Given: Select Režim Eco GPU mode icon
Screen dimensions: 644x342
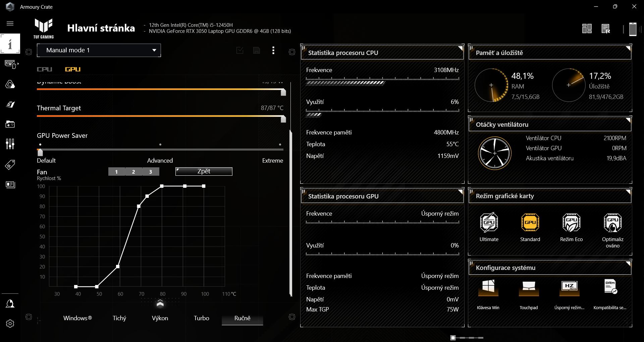Looking at the screenshot, I should 571,223.
